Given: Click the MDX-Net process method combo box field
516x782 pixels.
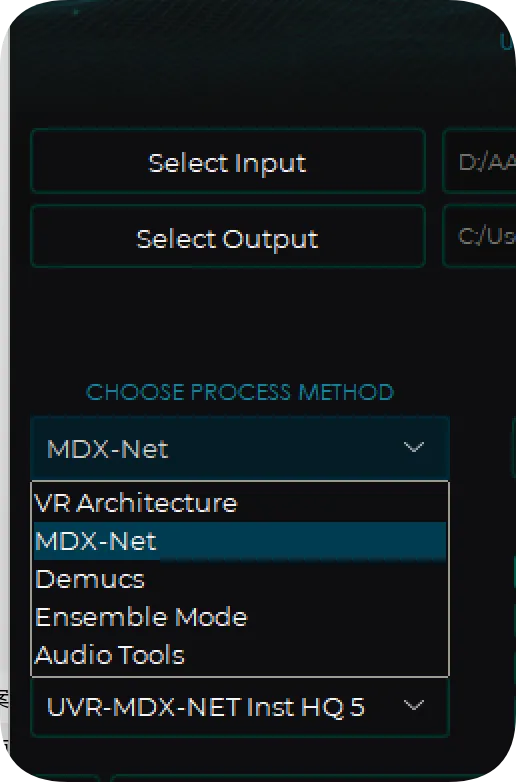Looking at the screenshot, I should [x=240, y=448].
